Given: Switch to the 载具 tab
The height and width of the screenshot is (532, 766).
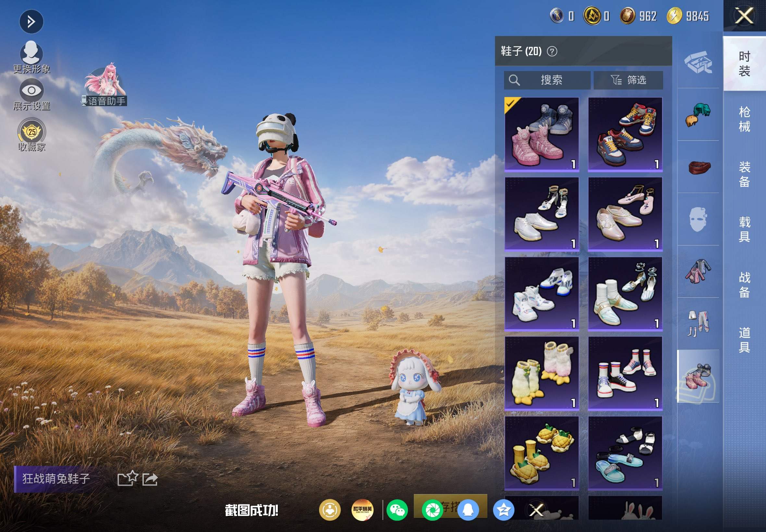Looking at the screenshot, I should 744,229.
